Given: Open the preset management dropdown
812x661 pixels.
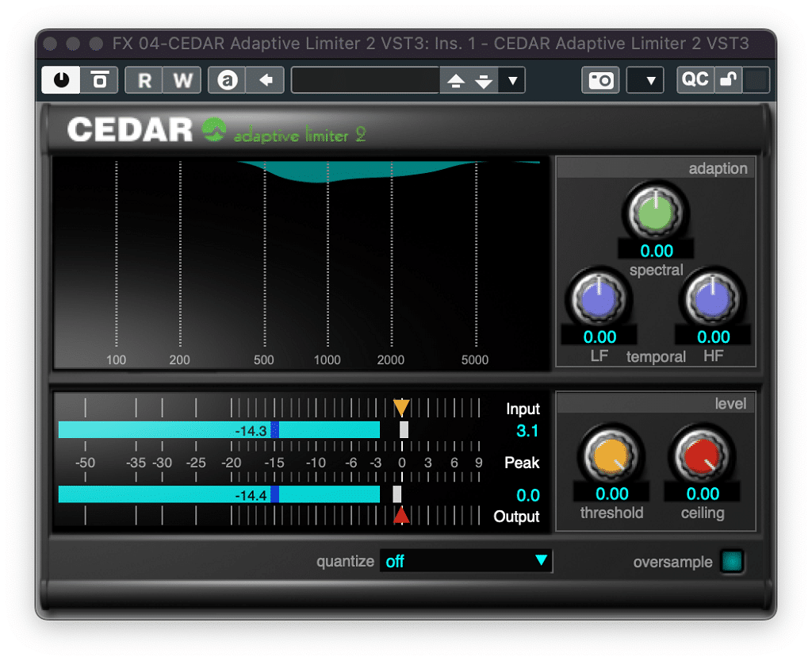Looking at the screenshot, I should [x=512, y=80].
